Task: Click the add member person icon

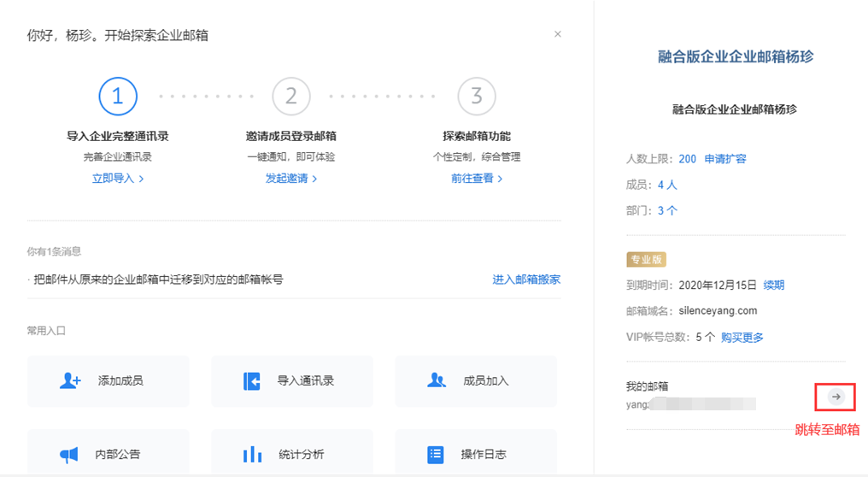Action: coord(70,381)
